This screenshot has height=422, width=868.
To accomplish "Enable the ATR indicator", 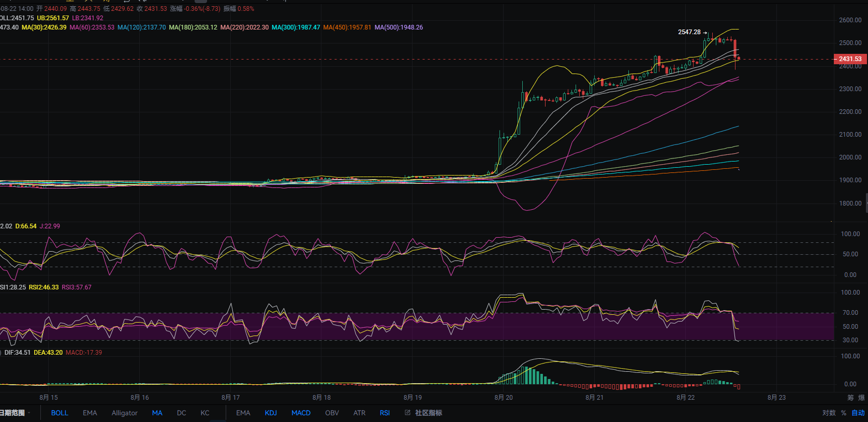I will coord(359,413).
